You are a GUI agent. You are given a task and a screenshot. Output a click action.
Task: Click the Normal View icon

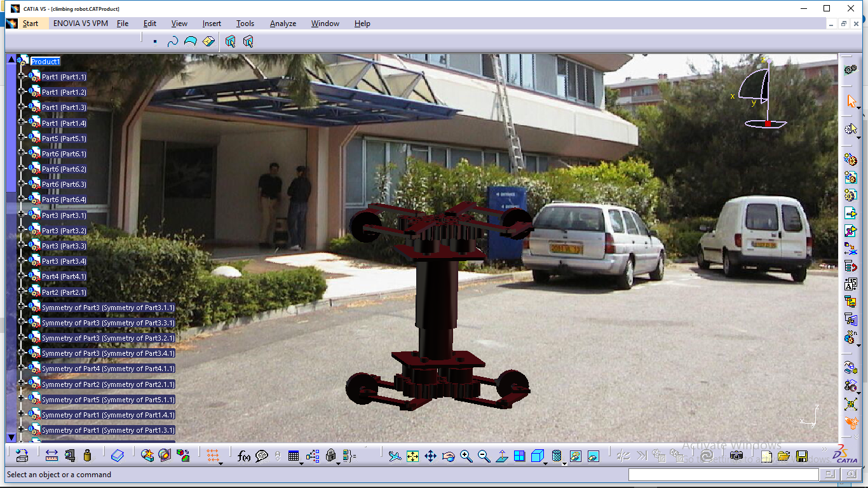click(x=501, y=456)
